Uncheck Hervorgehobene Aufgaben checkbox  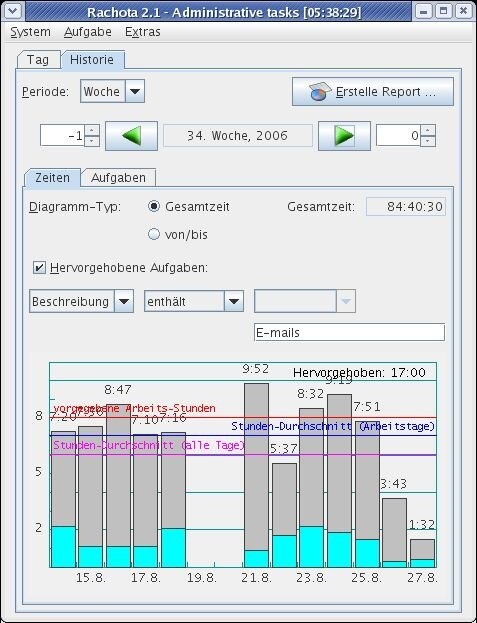coord(39,267)
